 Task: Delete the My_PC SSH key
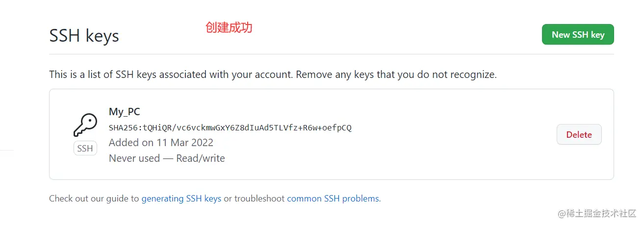click(x=579, y=135)
